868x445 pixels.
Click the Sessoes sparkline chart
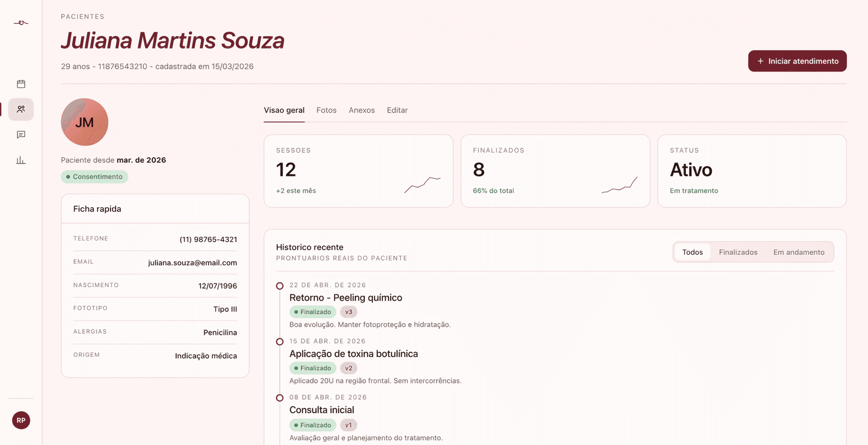(x=422, y=185)
